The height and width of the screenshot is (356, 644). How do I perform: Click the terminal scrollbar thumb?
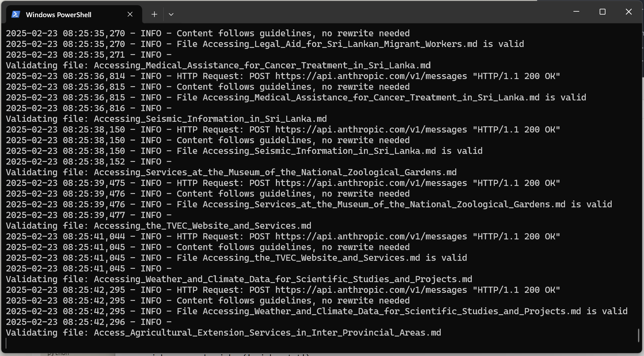pos(638,335)
